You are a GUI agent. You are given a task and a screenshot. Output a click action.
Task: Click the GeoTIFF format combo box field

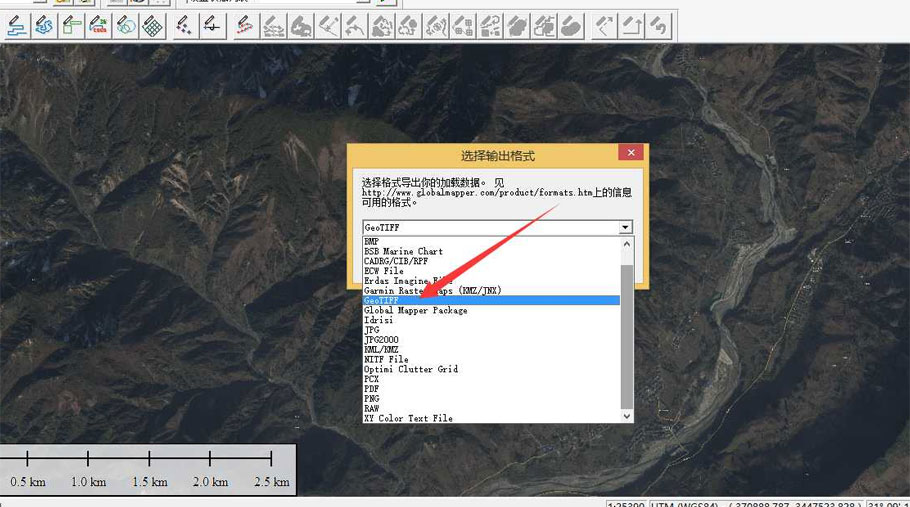point(491,227)
